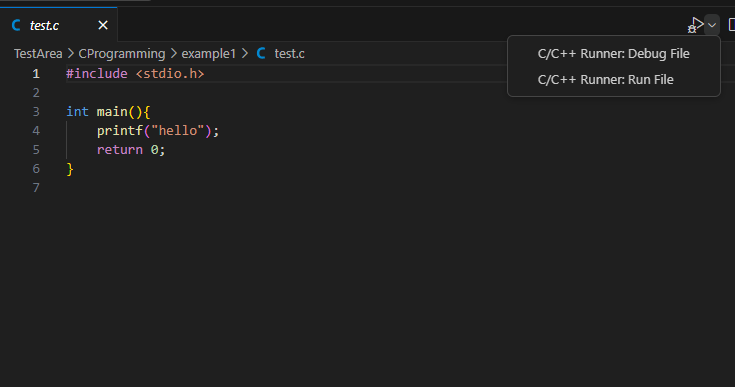This screenshot has width=735, height=387.
Task: Click the split editor icon at right edge
Action: pyautogui.click(x=731, y=25)
